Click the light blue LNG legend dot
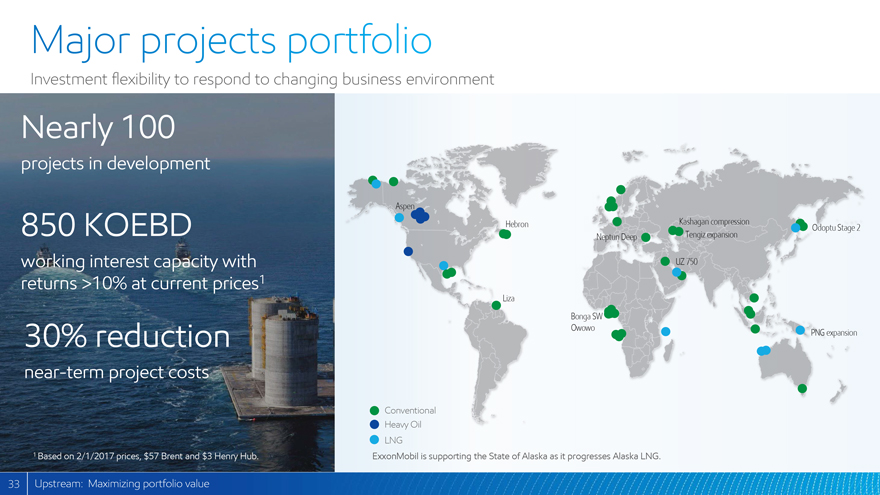 [374, 440]
